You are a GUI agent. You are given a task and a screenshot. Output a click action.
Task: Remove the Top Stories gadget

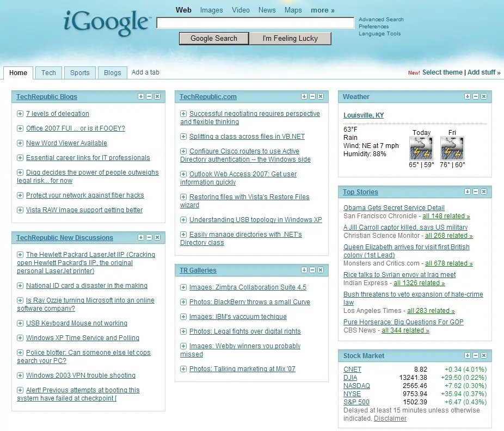(x=484, y=192)
